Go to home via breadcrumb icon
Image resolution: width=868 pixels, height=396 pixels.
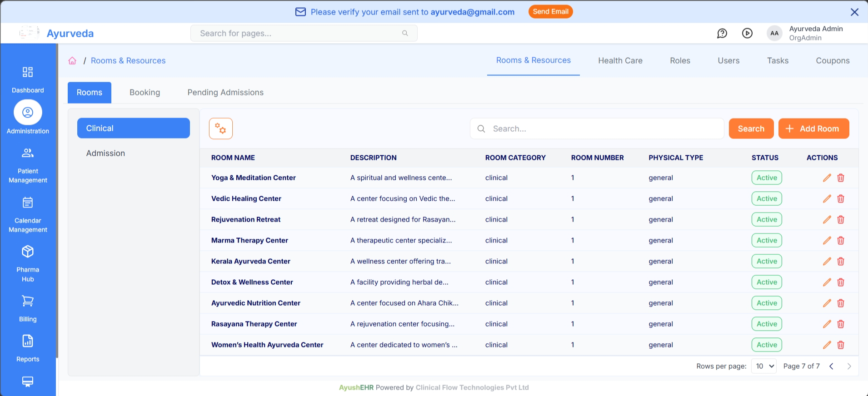tap(72, 61)
